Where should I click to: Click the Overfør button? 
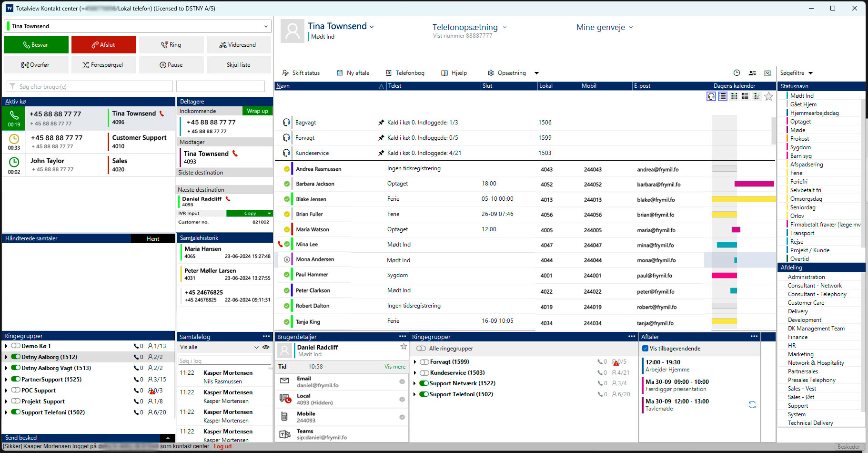click(36, 65)
